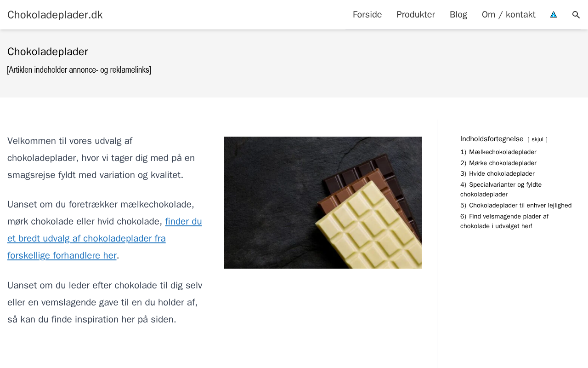This screenshot has height=368, width=588.
Task: Jump to the Mælkechokoladeplader section
Action: (x=503, y=152)
